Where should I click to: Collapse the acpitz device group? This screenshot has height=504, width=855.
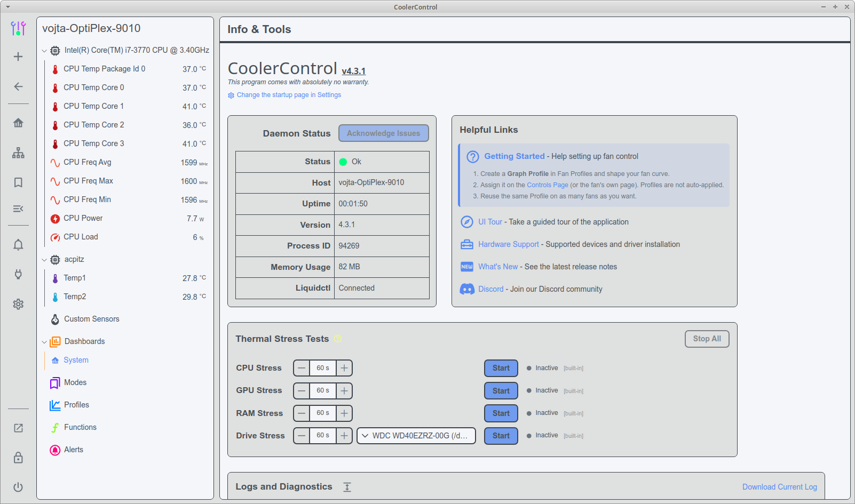[x=44, y=260]
